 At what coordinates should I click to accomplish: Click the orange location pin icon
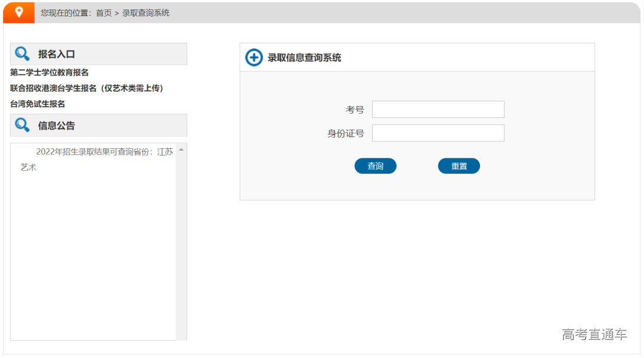coord(19,13)
